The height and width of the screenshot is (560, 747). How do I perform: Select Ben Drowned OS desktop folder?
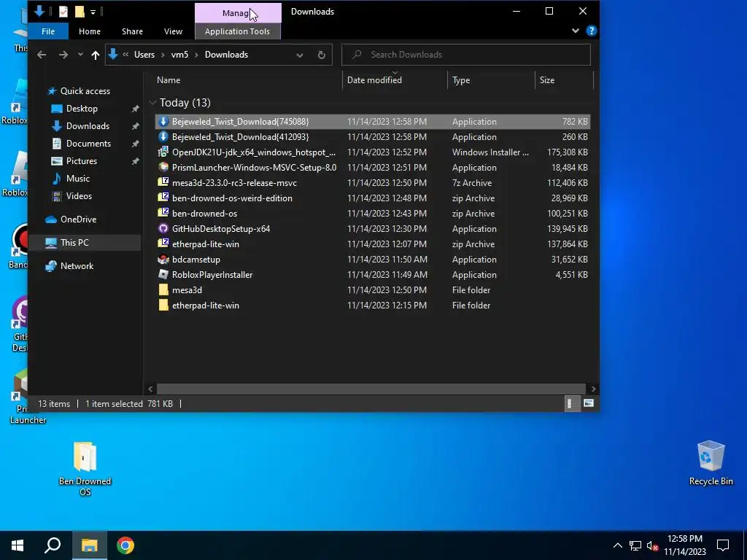coord(85,469)
